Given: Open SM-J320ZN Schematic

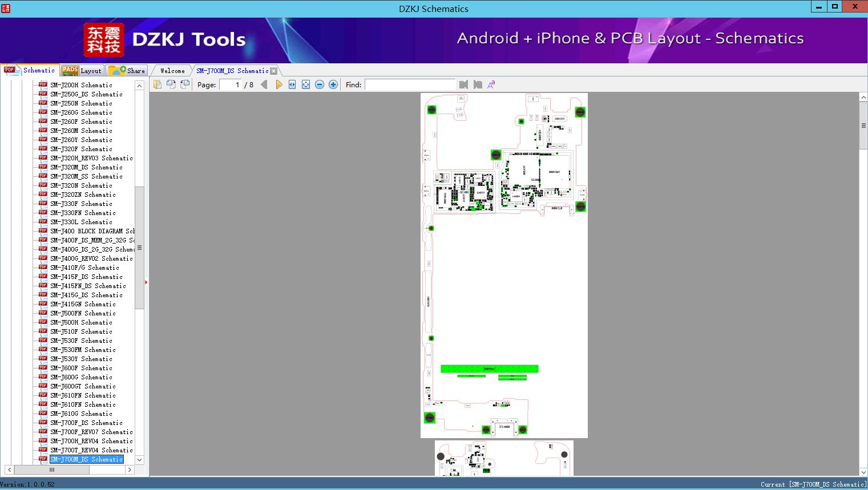Looking at the screenshot, I should [x=83, y=195].
